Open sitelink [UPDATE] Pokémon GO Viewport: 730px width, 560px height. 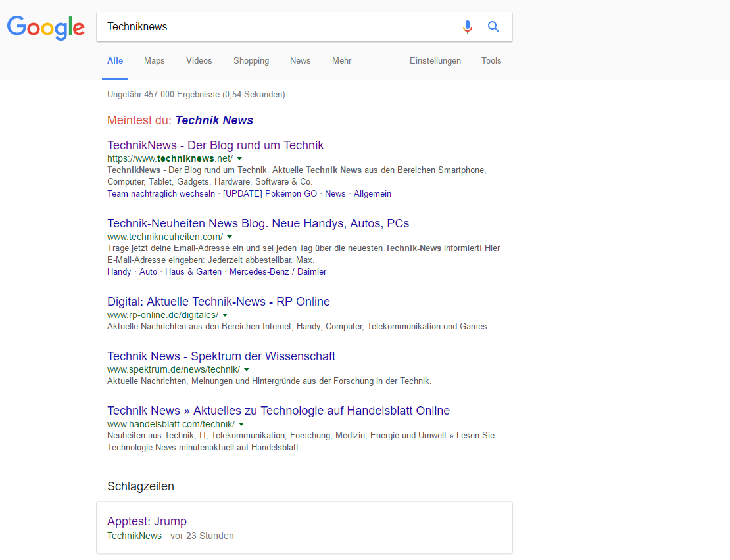point(270,193)
